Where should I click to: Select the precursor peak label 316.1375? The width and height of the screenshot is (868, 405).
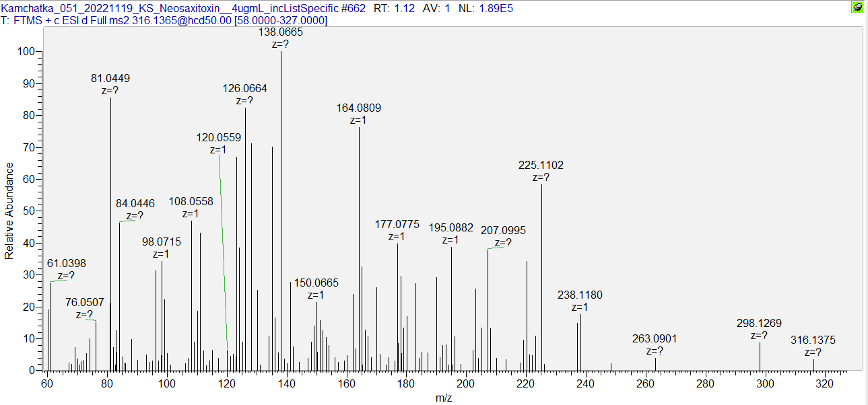(813, 340)
